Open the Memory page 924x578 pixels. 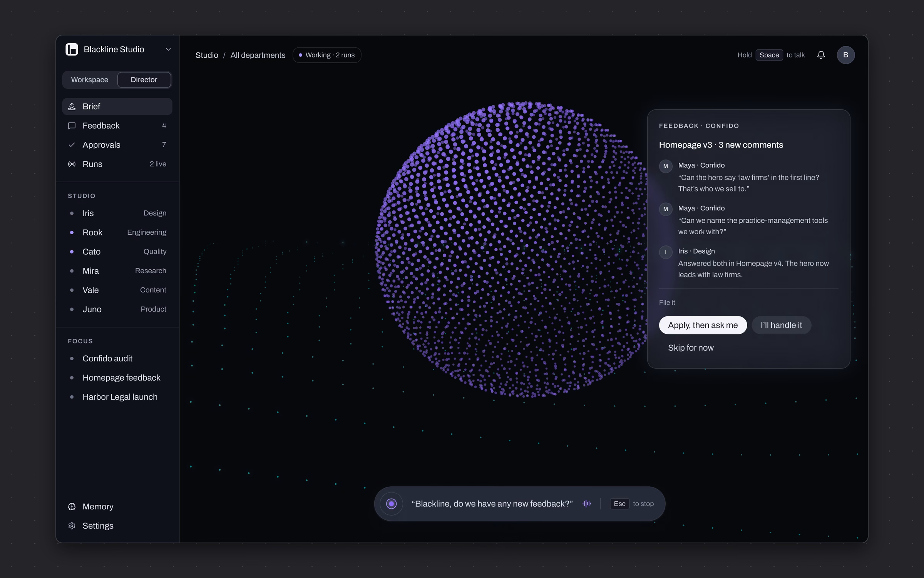[117, 507]
